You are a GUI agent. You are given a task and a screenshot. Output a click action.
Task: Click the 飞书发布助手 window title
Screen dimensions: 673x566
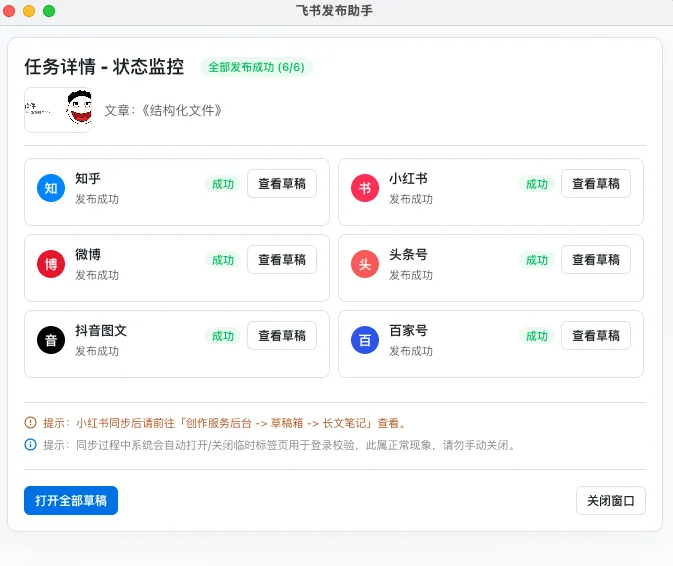(x=334, y=10)
